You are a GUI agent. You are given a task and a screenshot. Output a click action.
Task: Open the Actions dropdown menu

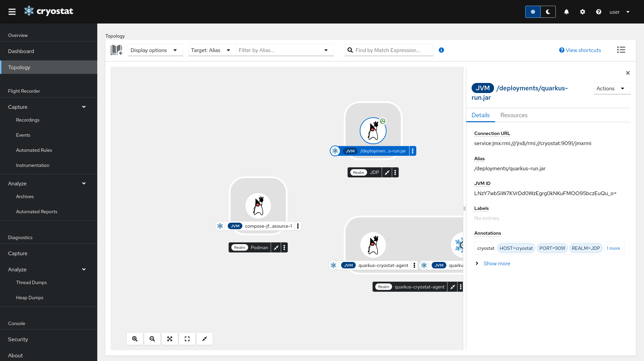[611, 88]
